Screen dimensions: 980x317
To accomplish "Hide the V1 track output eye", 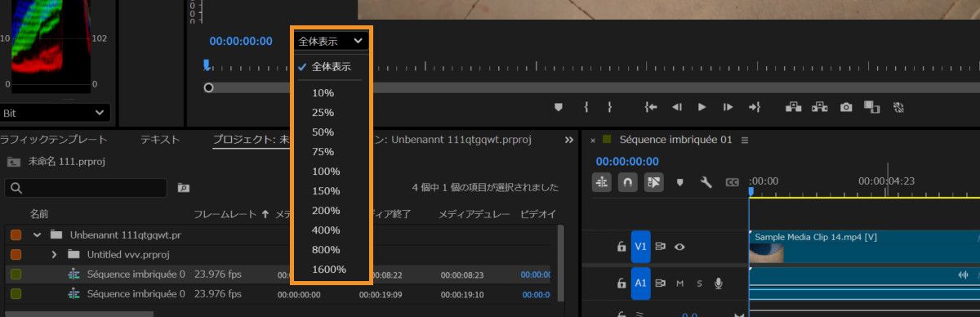I will click(679, 247).
